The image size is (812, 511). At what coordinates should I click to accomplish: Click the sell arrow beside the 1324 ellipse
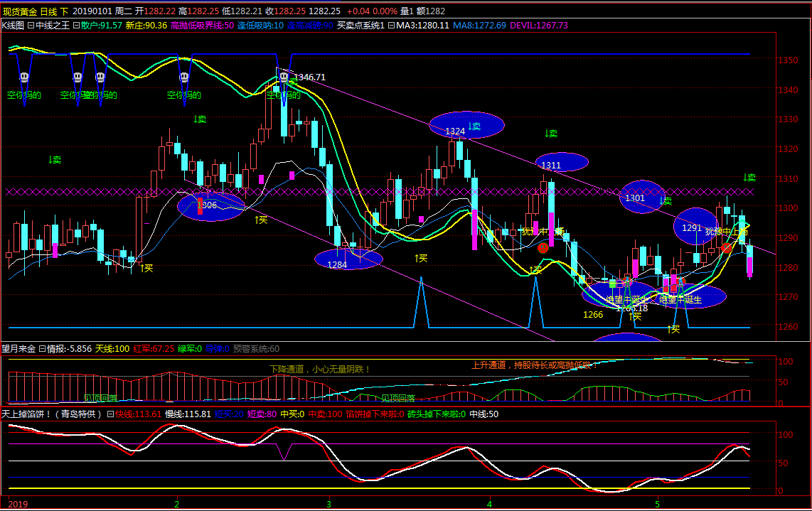pyautogui.click(x=474, y=127)
